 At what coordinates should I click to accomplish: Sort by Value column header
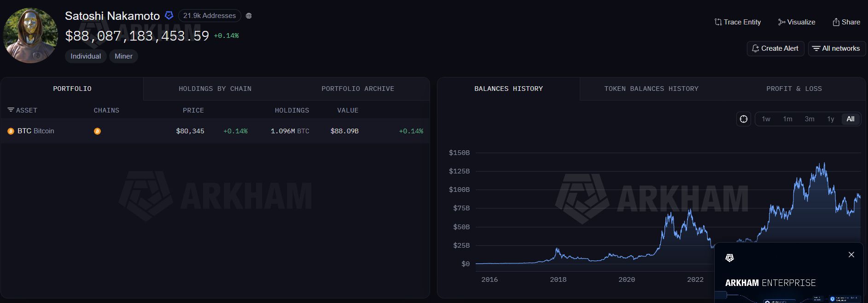click(348, 111)
